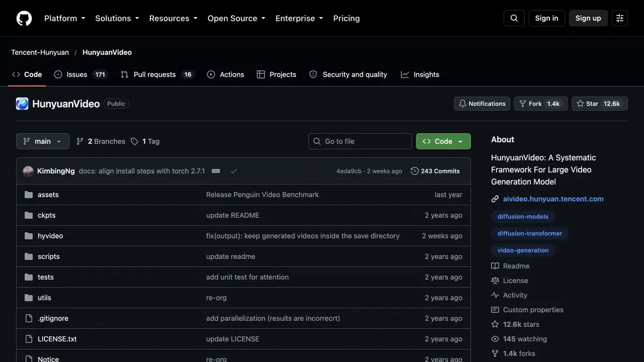Click the HunyuanVideo repository title heading
The height and width of the screenshot is (362, 644).
click(x=66, y=104)
